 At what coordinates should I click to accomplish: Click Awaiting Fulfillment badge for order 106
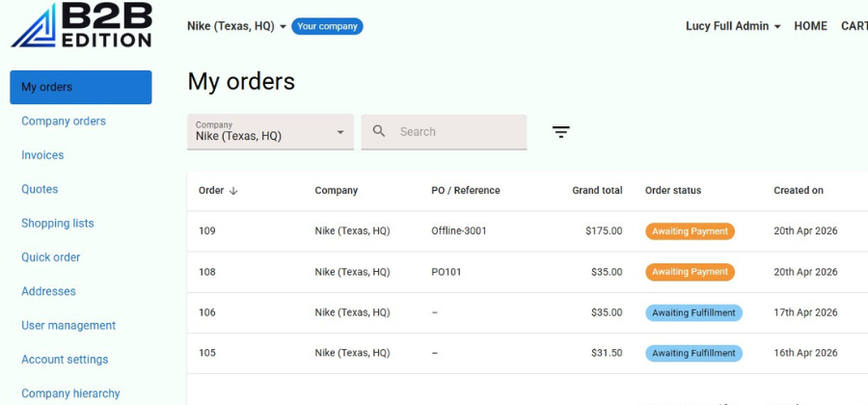693,312
